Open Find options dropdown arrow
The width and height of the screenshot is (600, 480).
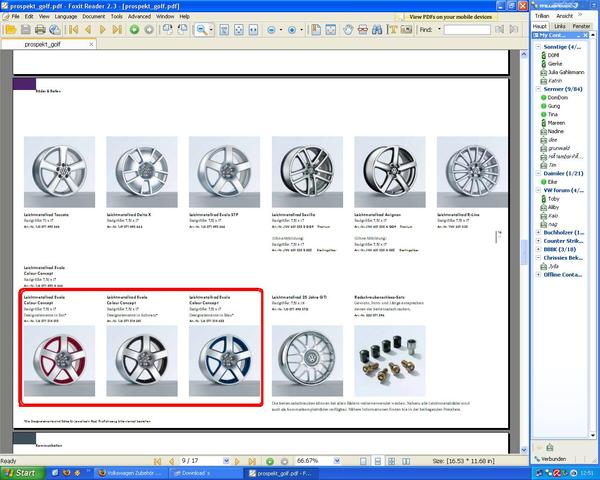coord(439,29)
